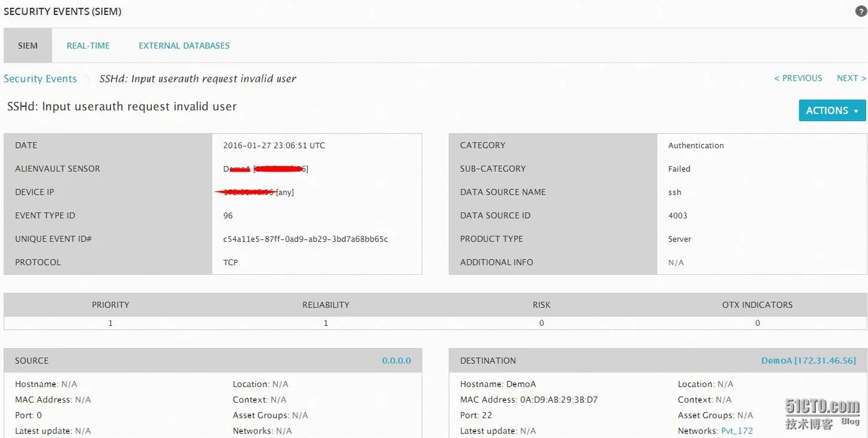Open the help question mark icon

tap(861, 11)
